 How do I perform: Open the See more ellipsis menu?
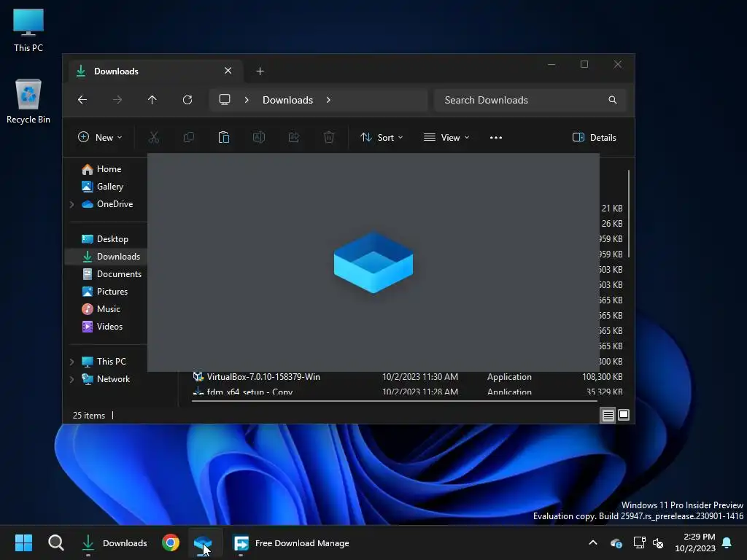coord(496,137)
